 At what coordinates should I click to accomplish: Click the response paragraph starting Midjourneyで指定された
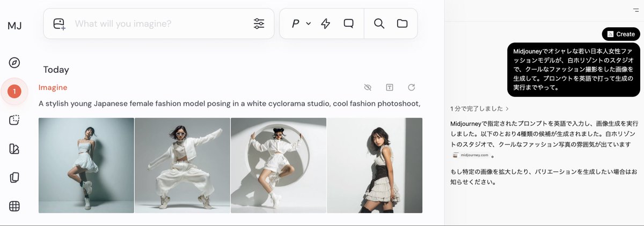[545, 139]
